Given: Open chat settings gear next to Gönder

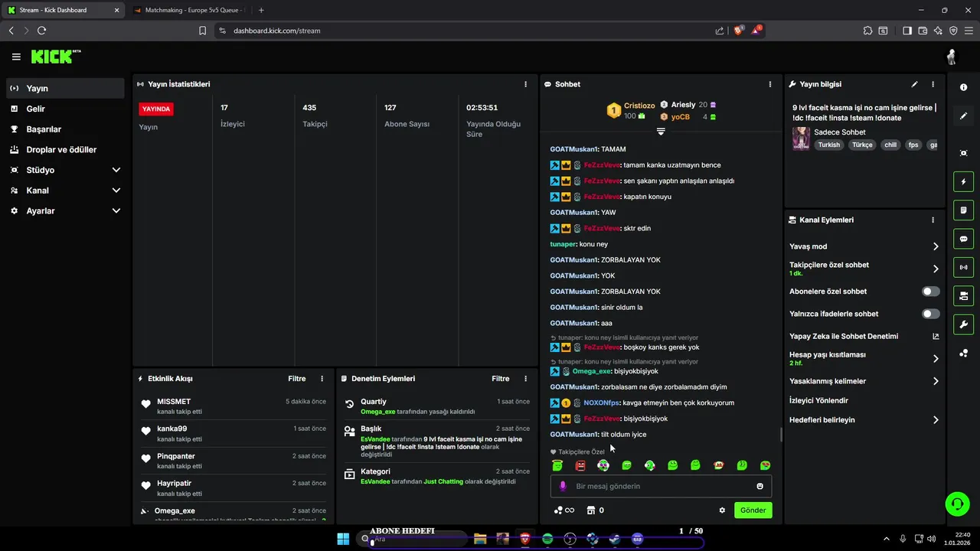Looking at the screenshot, I should tap(722, 510).
